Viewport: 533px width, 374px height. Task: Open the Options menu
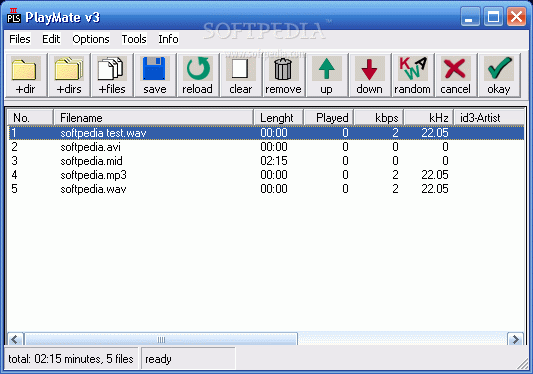pos(91,39)
